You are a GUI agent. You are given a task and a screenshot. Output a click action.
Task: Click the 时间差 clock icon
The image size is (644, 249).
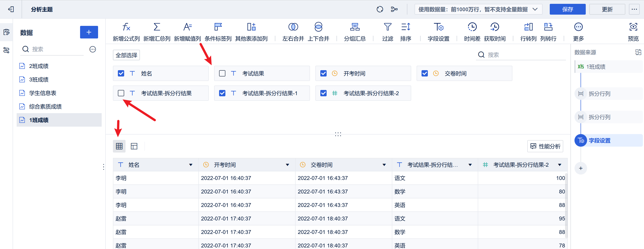(x=471, y=31)
